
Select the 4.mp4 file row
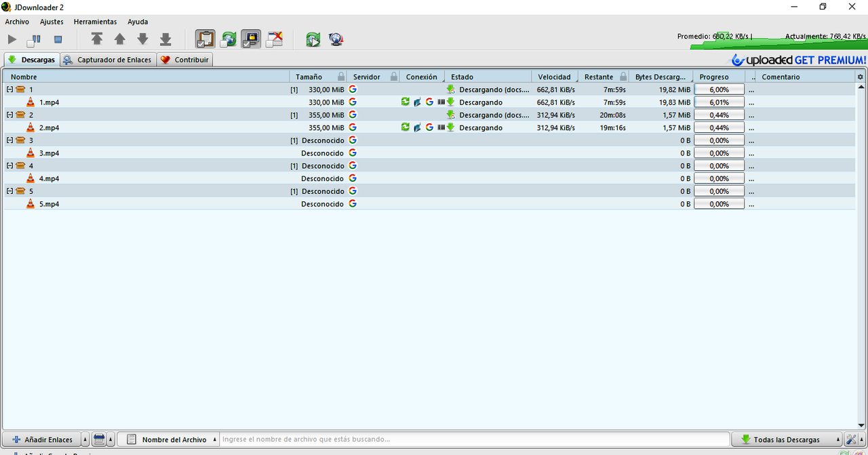point(430,178)
